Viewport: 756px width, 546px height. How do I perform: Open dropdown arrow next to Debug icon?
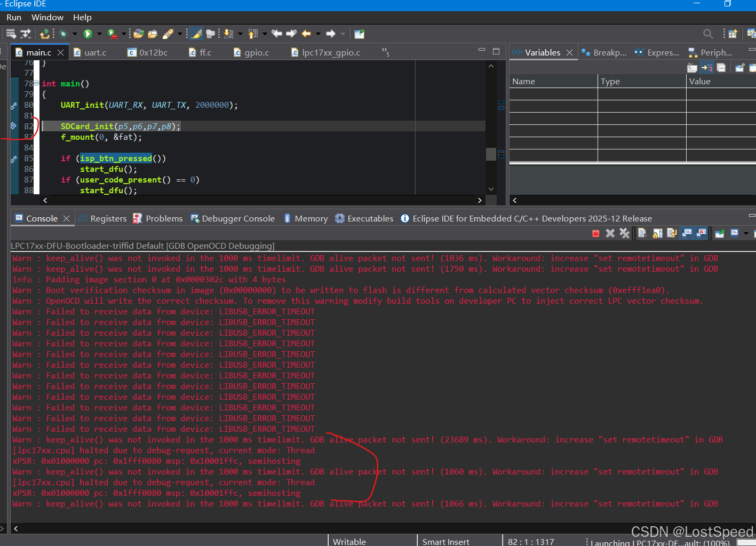tap(75, 34)
